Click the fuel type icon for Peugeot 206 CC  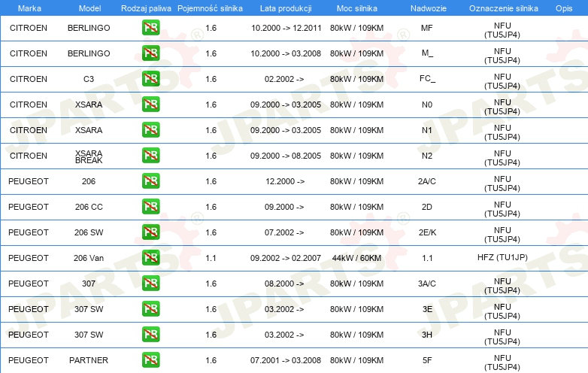pyautogui.click(x=150, y=207)
